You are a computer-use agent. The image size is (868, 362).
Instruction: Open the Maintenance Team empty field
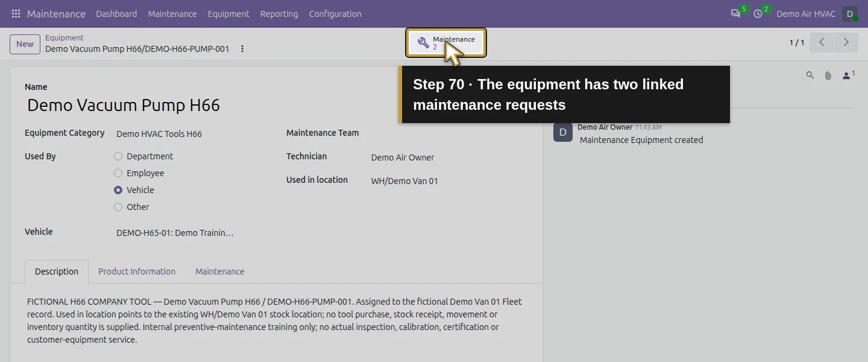[x=448, y=134]
